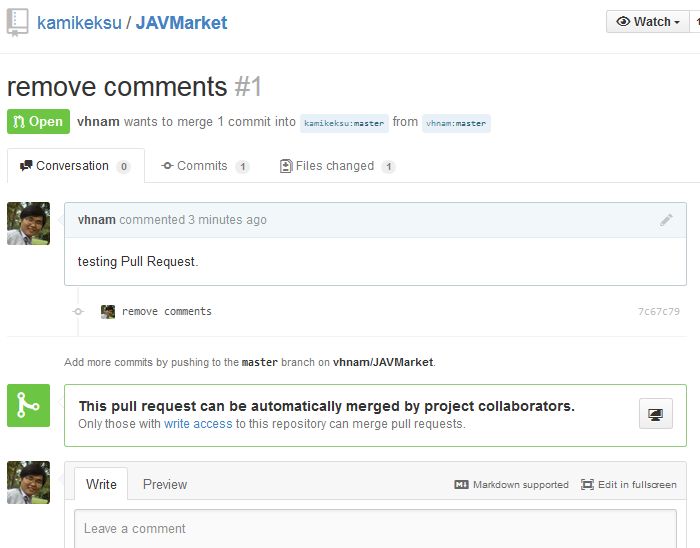
Task: Select the Conversation tab
Action: coord(75,166)
